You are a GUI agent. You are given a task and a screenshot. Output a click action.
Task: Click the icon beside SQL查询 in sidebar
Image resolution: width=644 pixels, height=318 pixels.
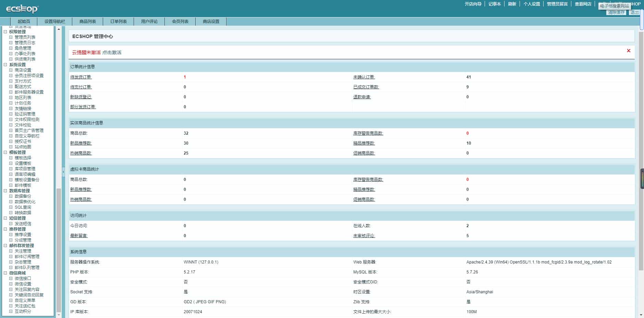pyautogui.click(x=11, y=207)
